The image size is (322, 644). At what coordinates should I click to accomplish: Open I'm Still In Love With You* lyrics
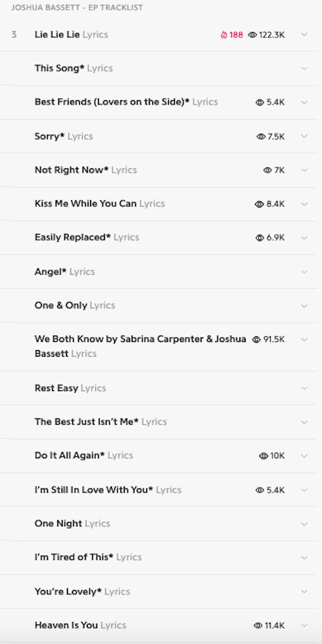coord(108,490)
